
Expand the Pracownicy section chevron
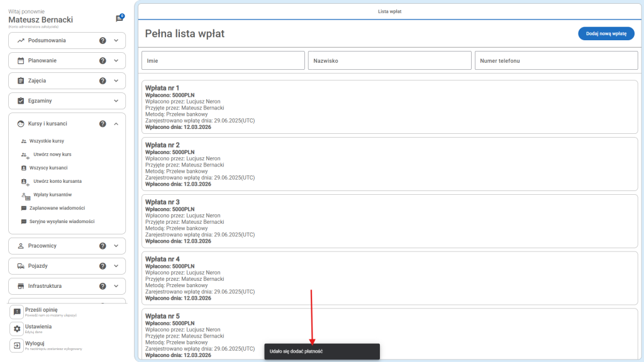click(x=116, y=246)
